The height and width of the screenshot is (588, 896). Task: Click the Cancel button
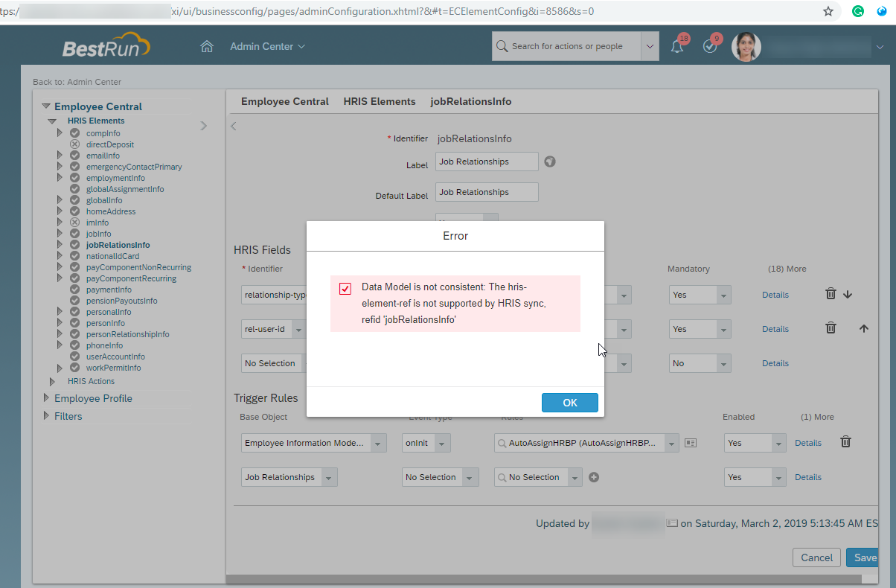817,557
